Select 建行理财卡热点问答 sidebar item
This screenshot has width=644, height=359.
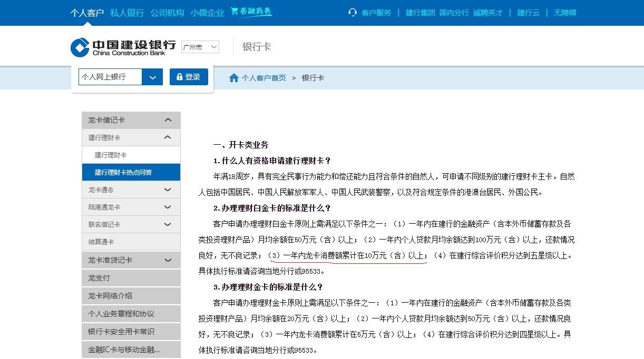[x=131, y=172]
